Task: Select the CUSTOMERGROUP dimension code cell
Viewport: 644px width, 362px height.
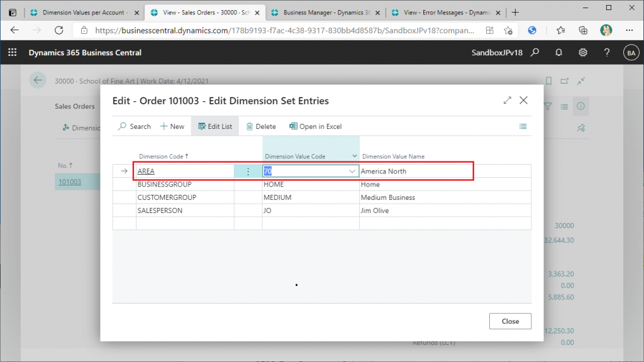Action: (185, 197)
